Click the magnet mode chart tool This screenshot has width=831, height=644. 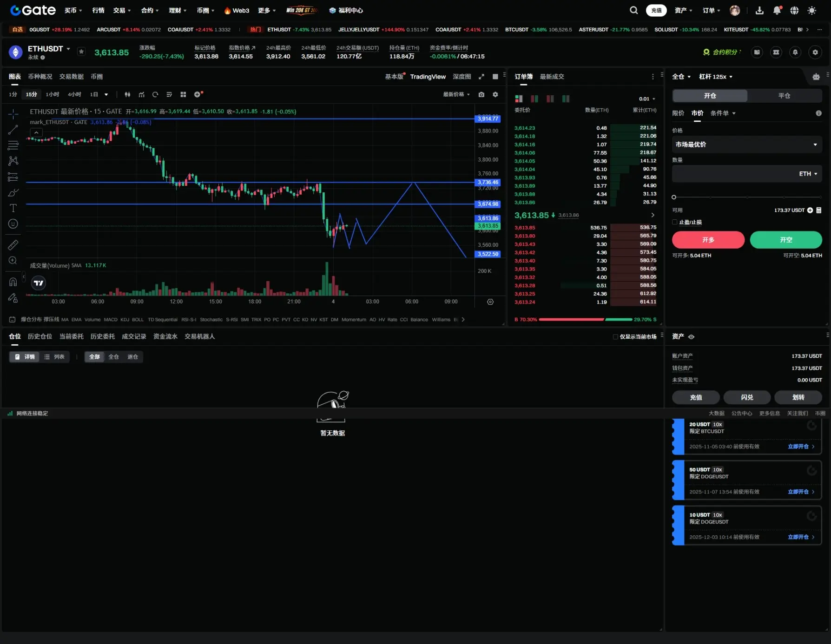13,282
